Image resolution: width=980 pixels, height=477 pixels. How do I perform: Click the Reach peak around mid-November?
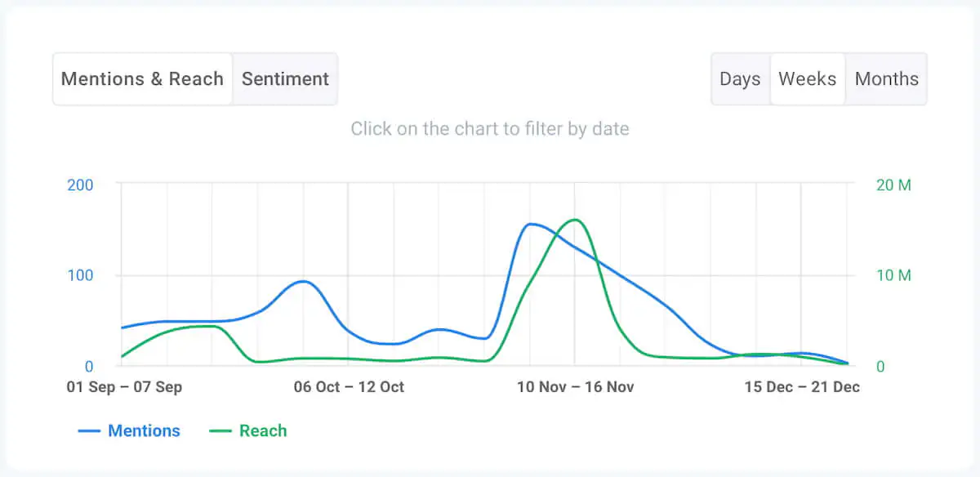click(574, 219)
